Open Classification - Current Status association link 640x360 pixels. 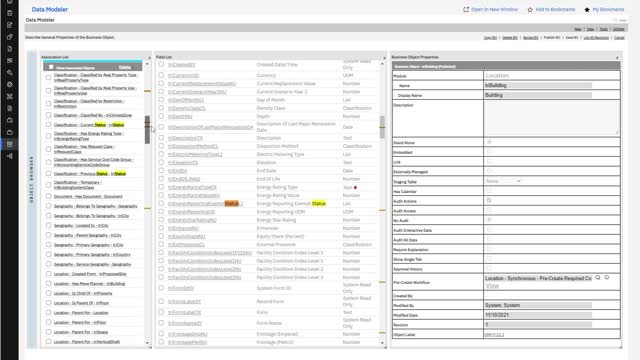tap(89, 125)
